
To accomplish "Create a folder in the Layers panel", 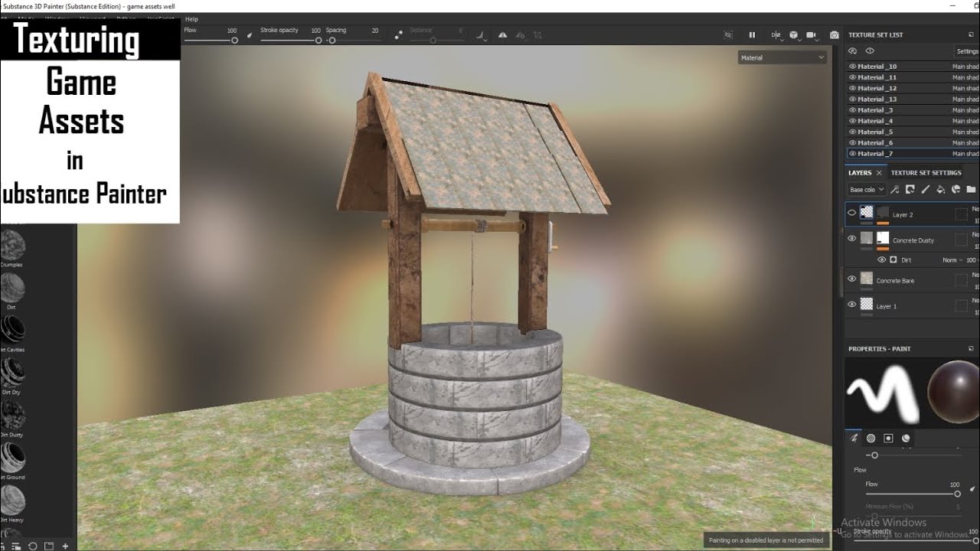I will tap(971, 189).
